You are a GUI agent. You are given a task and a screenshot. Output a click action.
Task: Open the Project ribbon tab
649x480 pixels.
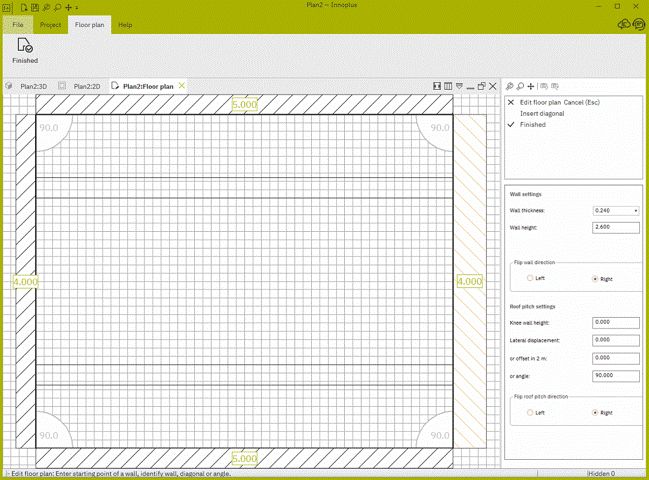[x=50, y=25]
